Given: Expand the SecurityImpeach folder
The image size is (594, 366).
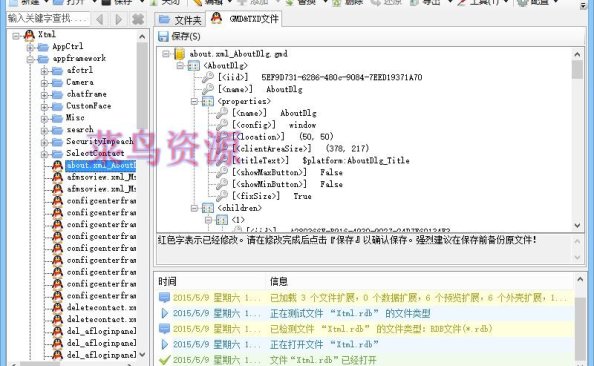Looking at the screenshot, I should pyautogui.click(x=44, y=142).
